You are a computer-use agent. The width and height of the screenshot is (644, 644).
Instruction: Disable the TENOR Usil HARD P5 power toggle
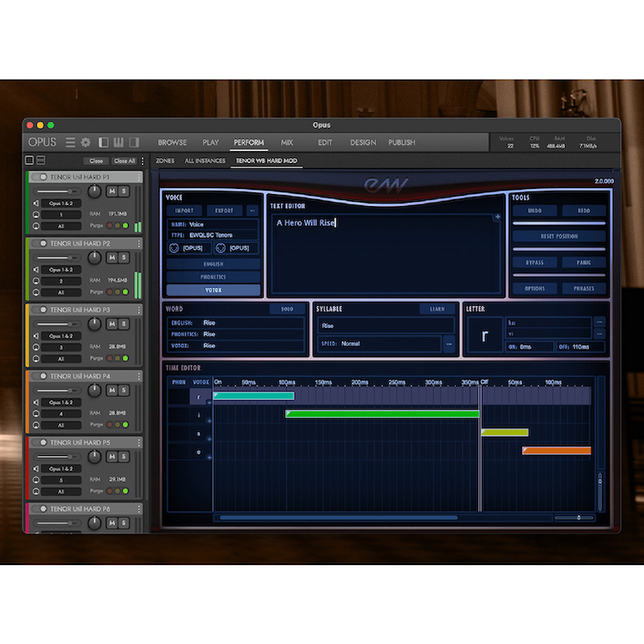[40, 443]
